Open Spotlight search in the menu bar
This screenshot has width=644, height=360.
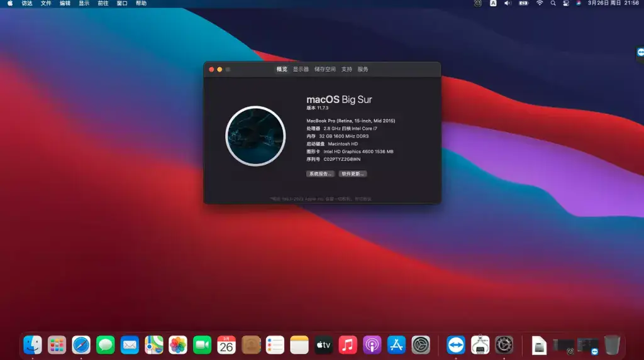553,3
